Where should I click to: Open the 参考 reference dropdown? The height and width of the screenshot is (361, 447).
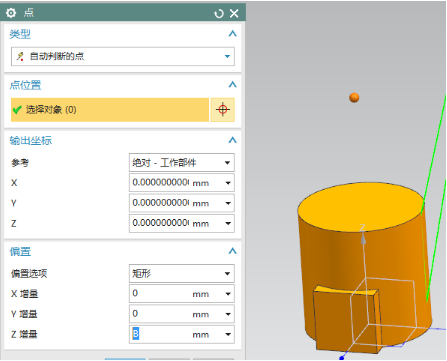tap(182, 163)
